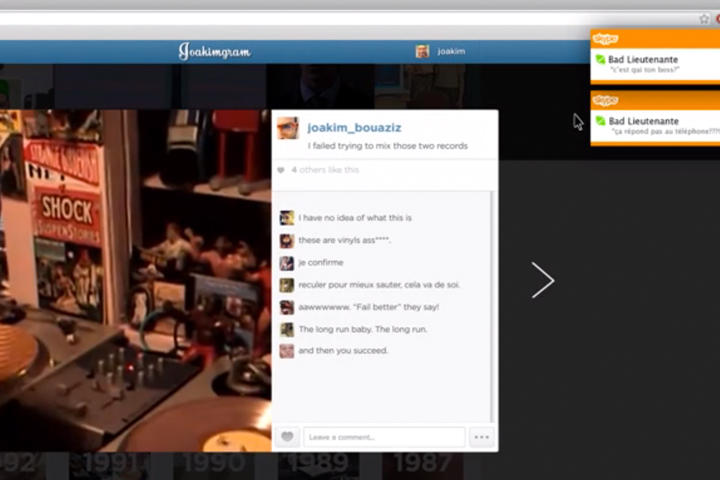Open Skype notification 'c'est qui ton boss?'

[x=655, y=65]
